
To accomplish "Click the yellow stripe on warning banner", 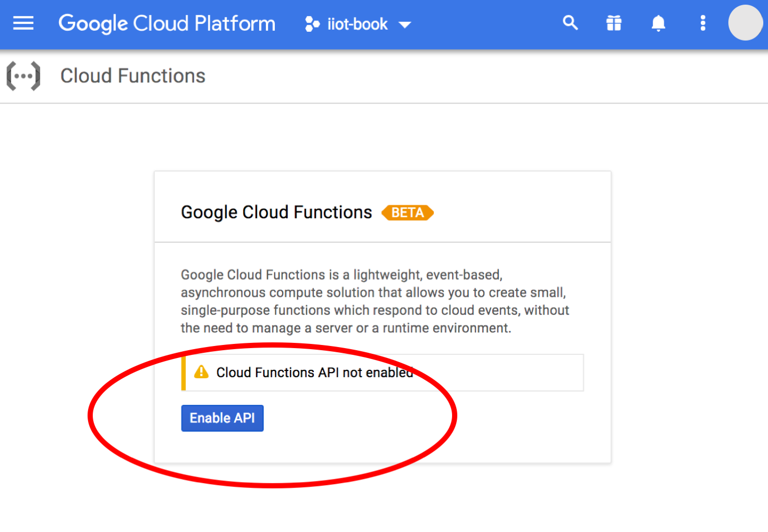I will 184,373.
